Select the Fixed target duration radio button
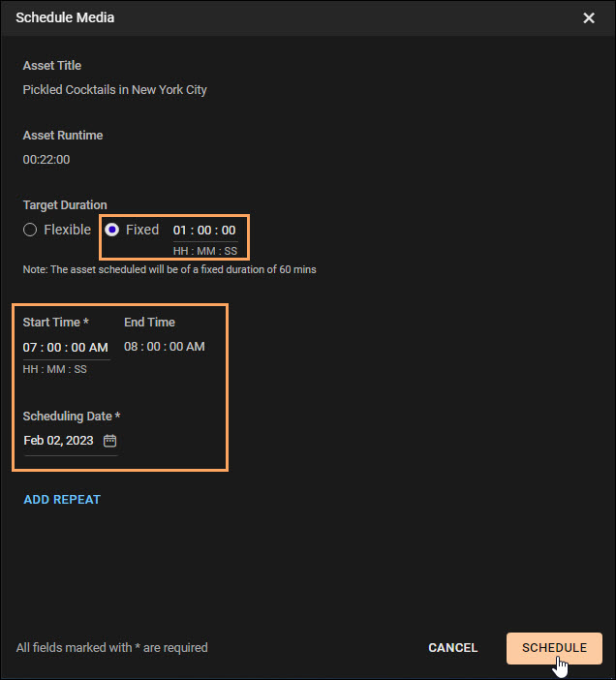This screenshot has width=616, height=680. tap(111, 230)
